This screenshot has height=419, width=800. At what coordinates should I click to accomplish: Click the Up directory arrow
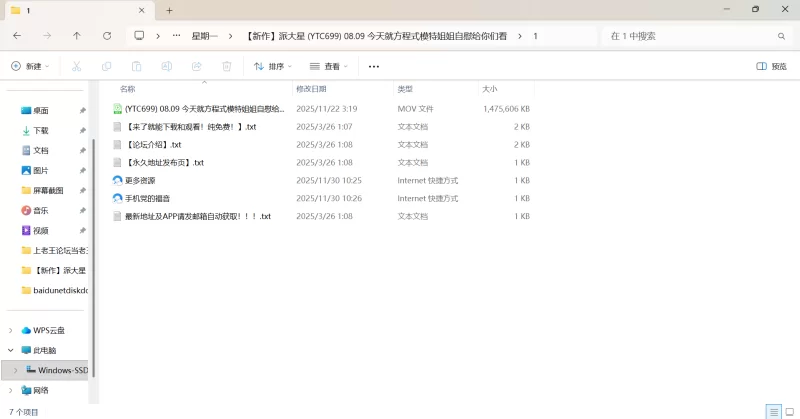tap(77, 35)
